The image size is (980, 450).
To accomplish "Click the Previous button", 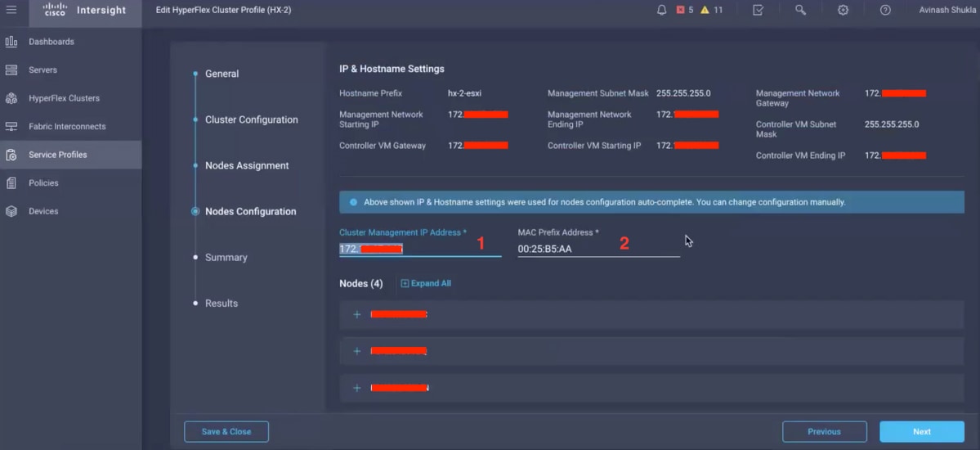I will click(825, 432).
